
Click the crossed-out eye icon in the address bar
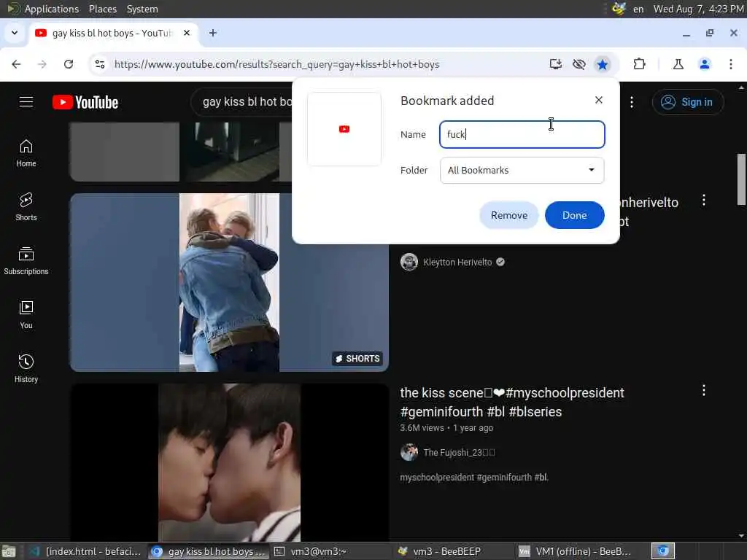point(578,64)
